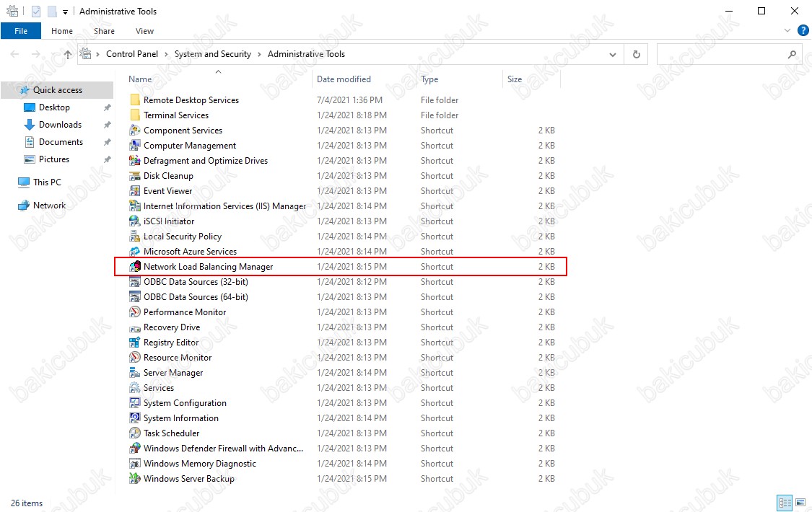Expand the chevron after Control Panel breadcrumb
This screenshot has width=812, height=512.
pyautogui.click(x=166, y=54)
